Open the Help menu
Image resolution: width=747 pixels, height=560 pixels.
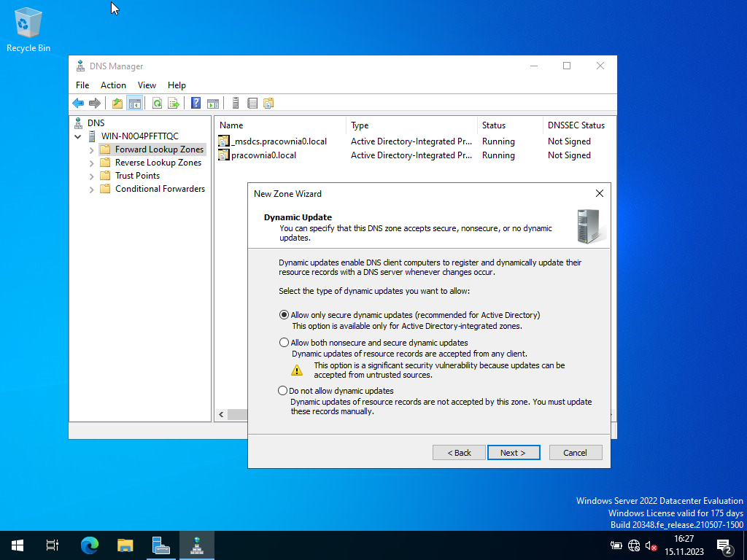(177, 85)
